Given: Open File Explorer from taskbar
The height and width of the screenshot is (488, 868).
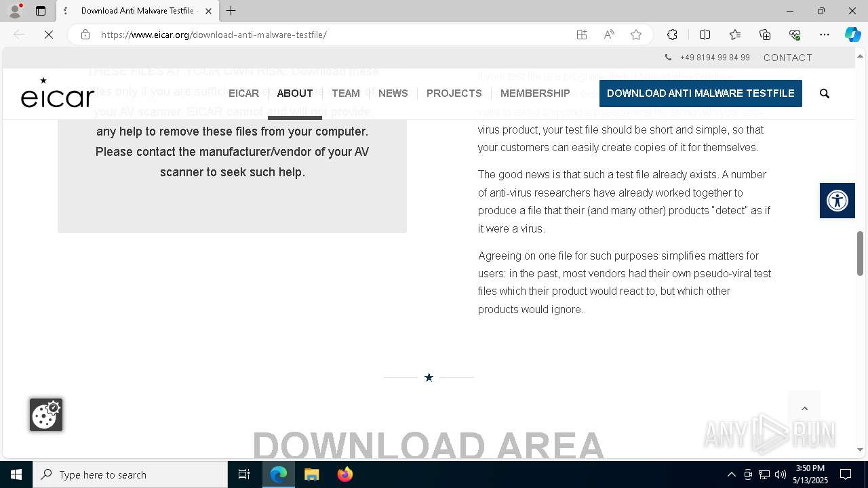Looking at the screenshot, I should tap(312, 474).
